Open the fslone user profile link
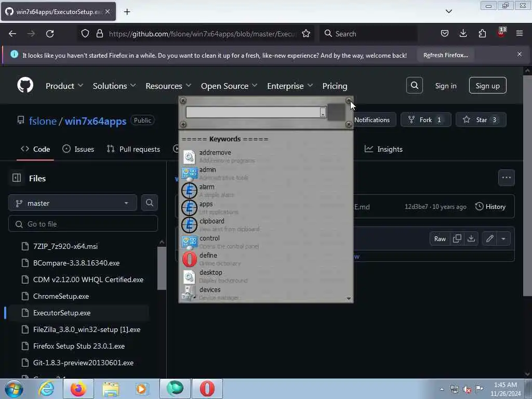 click(43, 121)
